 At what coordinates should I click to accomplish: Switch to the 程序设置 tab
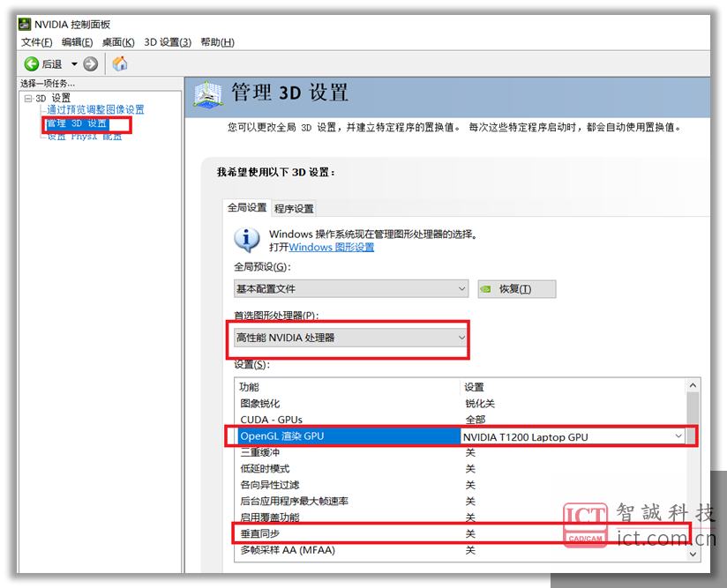click(294, 208)
